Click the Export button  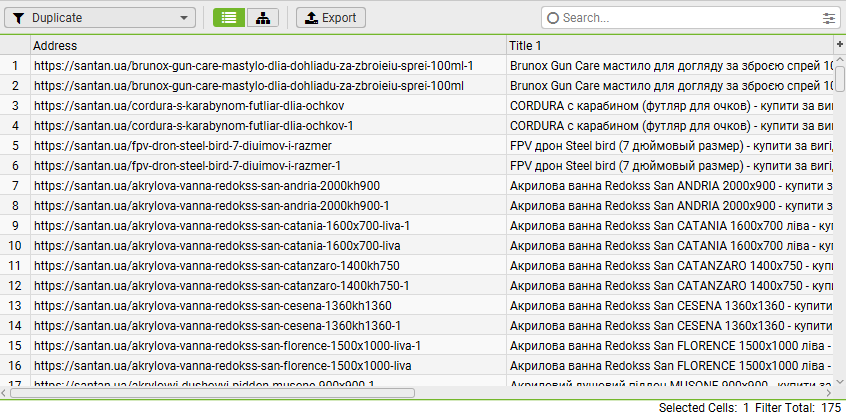pos(331,18)
